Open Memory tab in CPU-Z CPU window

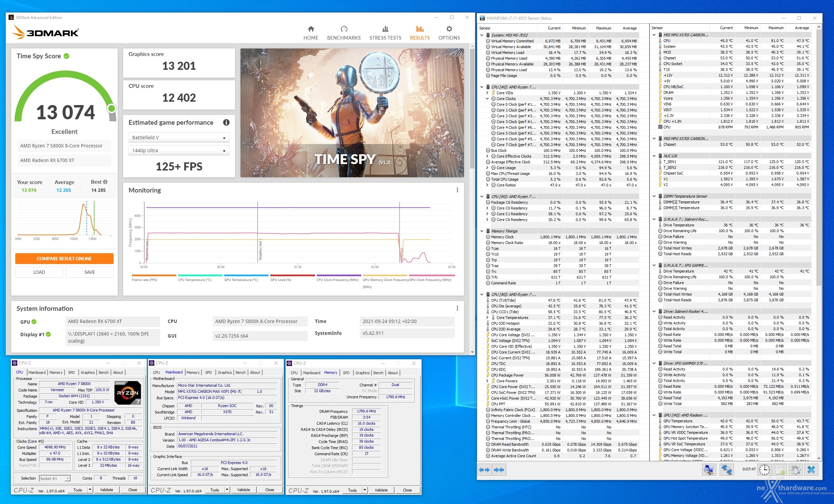point(56,372)
